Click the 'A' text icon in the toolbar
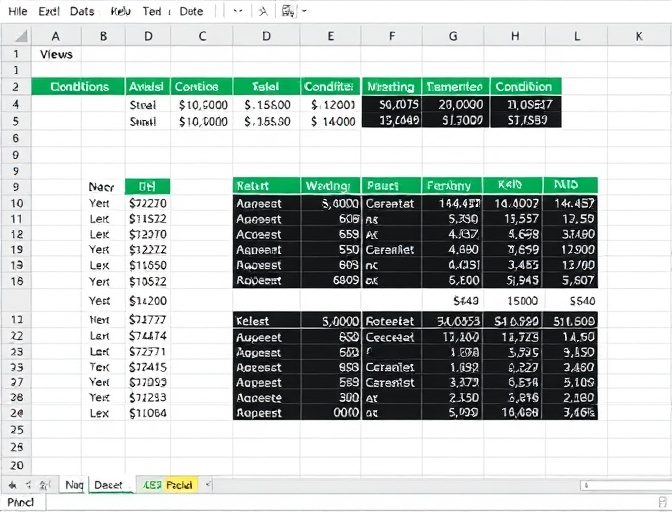This screenshot has height=512, width=672. (263, 12)
